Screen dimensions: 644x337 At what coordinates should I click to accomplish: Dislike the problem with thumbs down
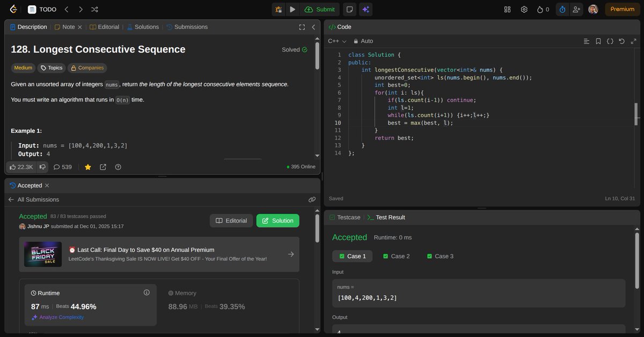coord(42,167)
